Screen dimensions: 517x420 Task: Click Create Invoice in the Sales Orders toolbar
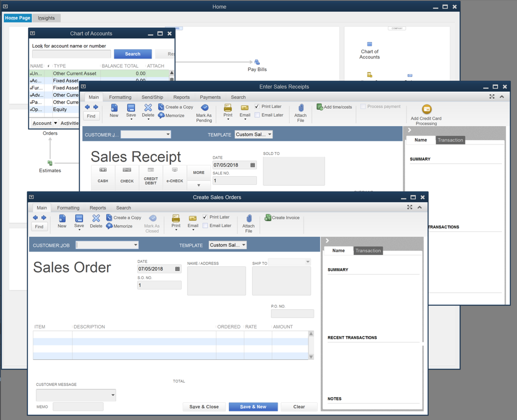[x=282, y=218]
